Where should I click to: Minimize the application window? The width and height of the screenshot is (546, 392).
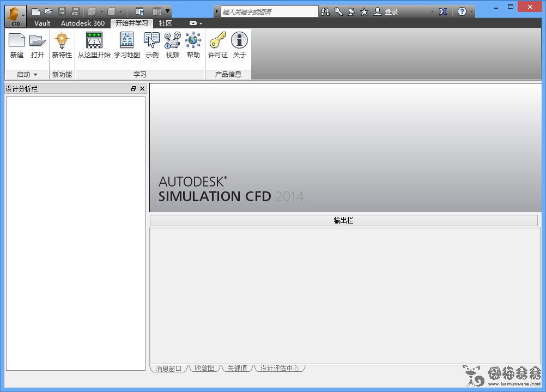pos(496,7)
